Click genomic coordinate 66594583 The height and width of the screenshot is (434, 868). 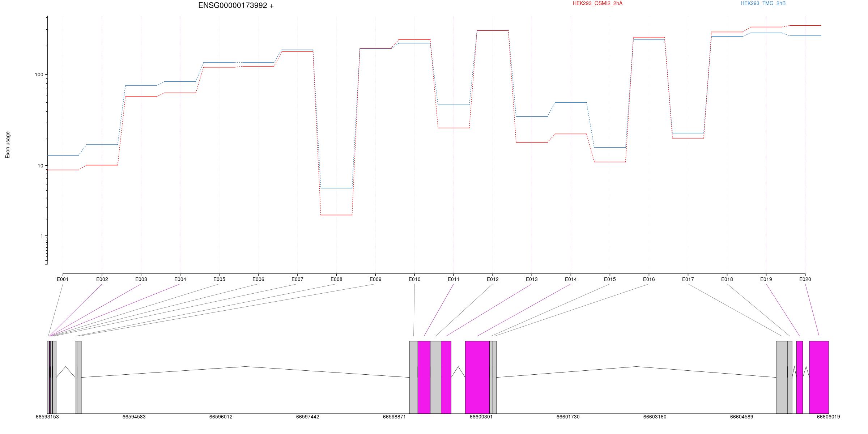pos(134,417)
